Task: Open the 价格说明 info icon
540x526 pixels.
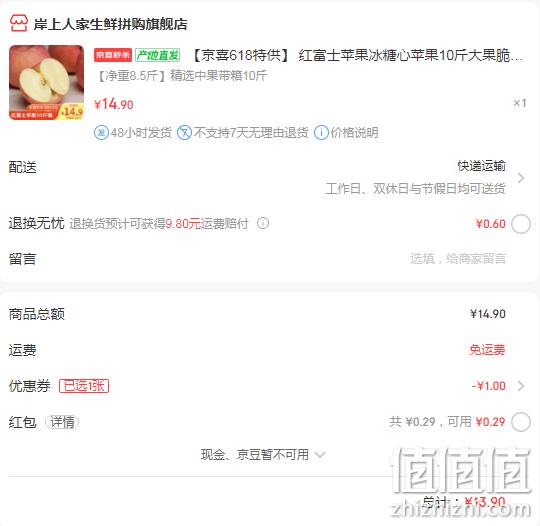Action: click(x=321, y=133)
